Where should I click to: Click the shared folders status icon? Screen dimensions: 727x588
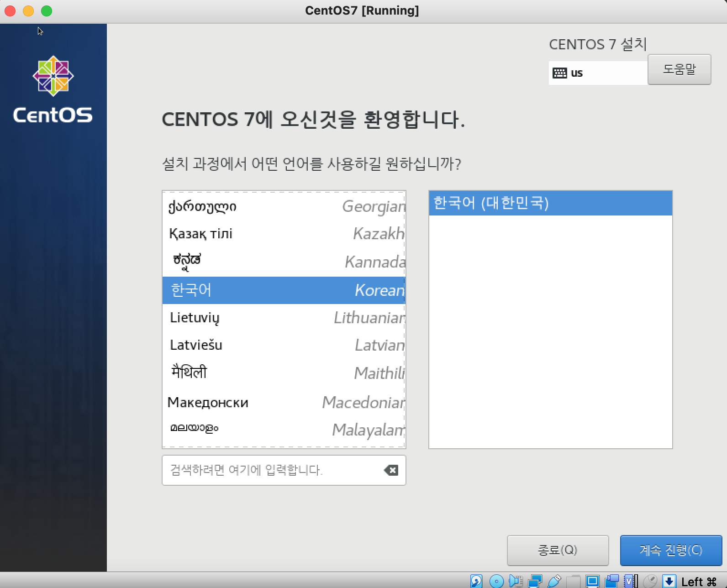(573, 582)
